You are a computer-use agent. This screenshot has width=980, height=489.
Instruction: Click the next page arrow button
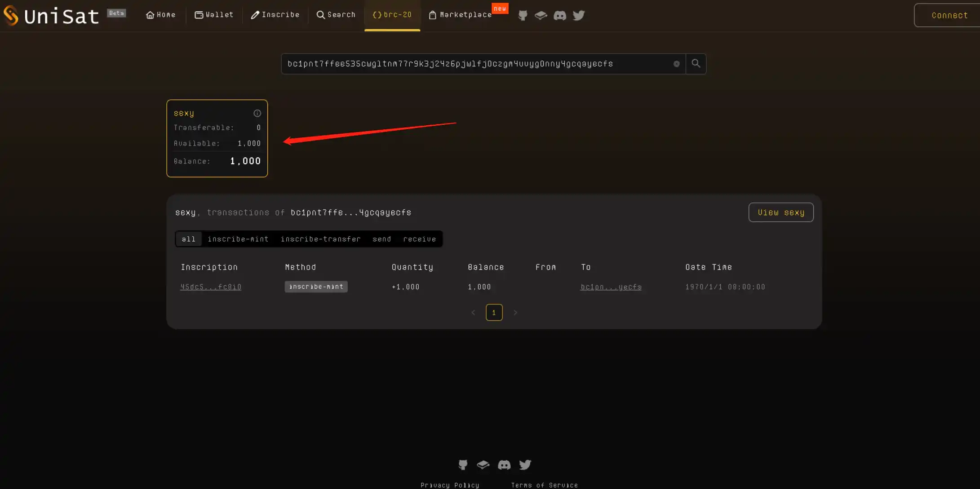tap(516, 312)
